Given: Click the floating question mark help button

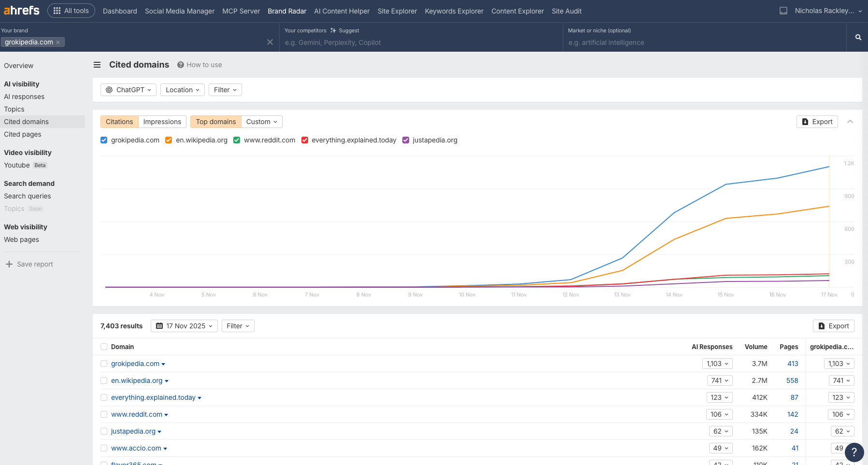Looking at the screenshot, I should pos(855,452).
